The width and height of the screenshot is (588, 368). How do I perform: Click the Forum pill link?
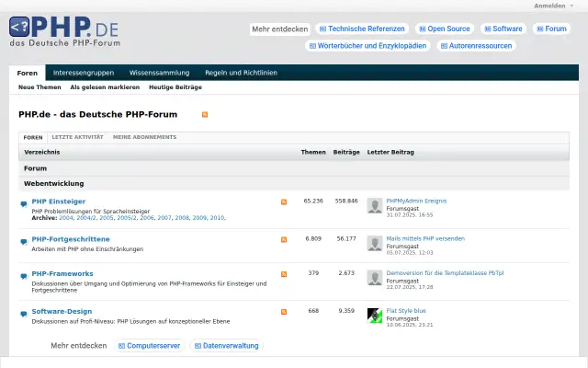(551, 29)
